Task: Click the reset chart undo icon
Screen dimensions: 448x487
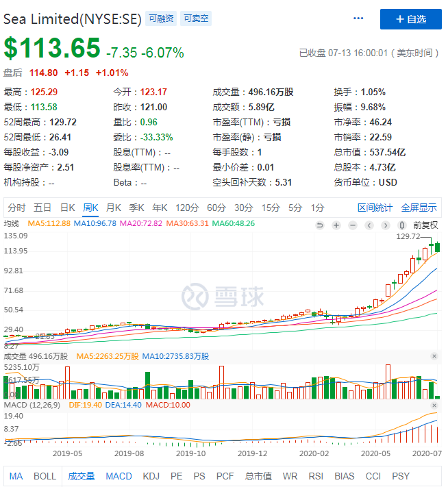Action: pyautogui.click(x=319, y=225)
